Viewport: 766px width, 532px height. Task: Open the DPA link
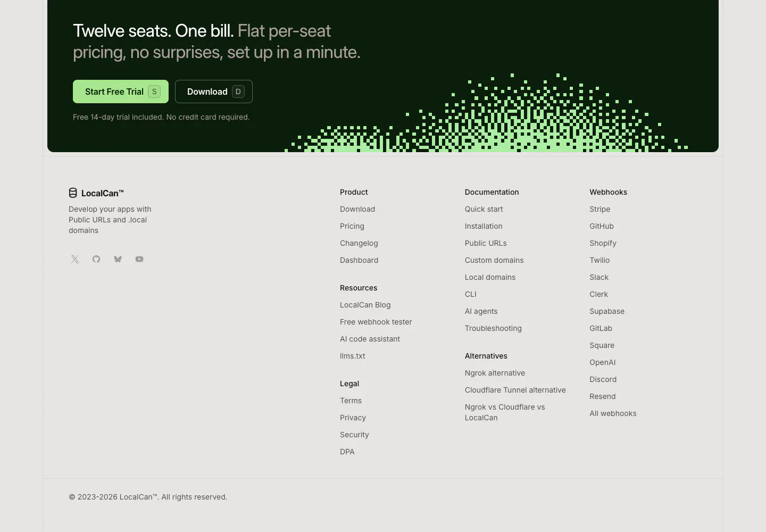[x=347, y=452]
